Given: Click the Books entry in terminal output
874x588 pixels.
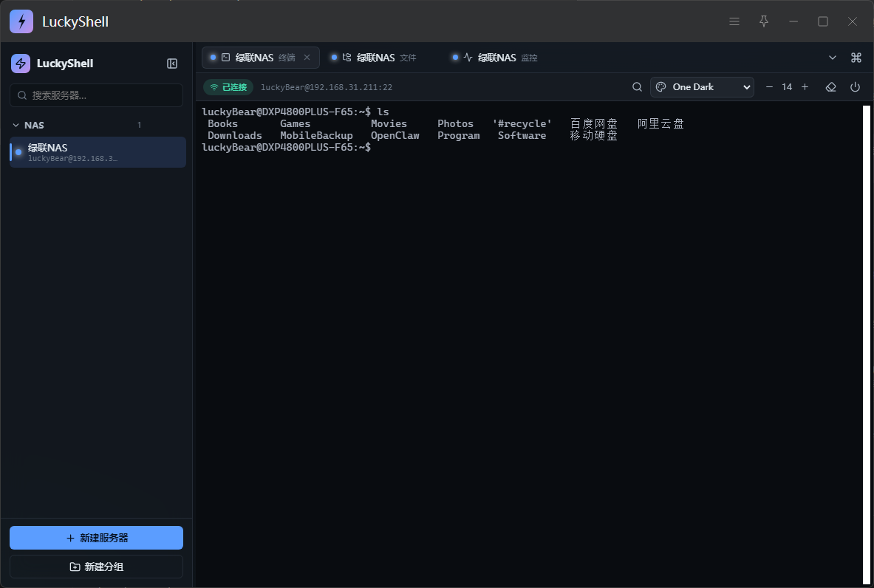Looking at the screenshot, I should click(x=222, y=123).
